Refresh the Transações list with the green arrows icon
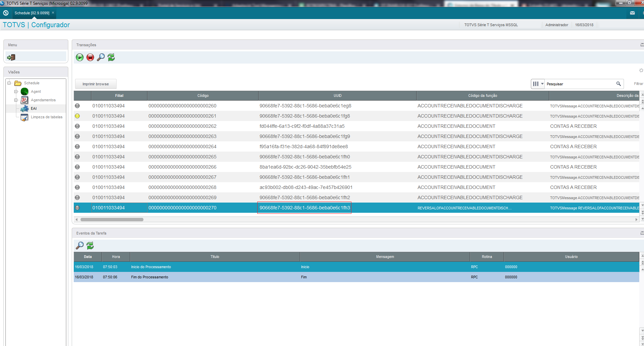 tap(111, 57)
